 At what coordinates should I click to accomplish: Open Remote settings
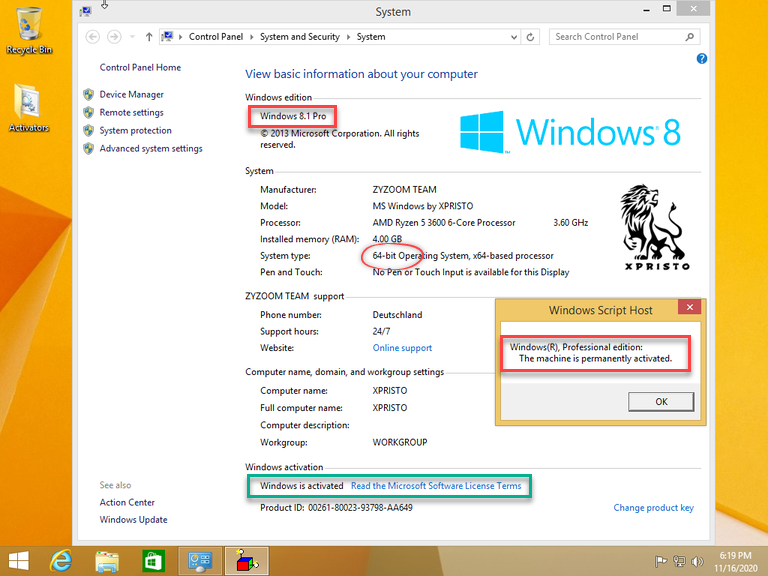click(131, 113)
